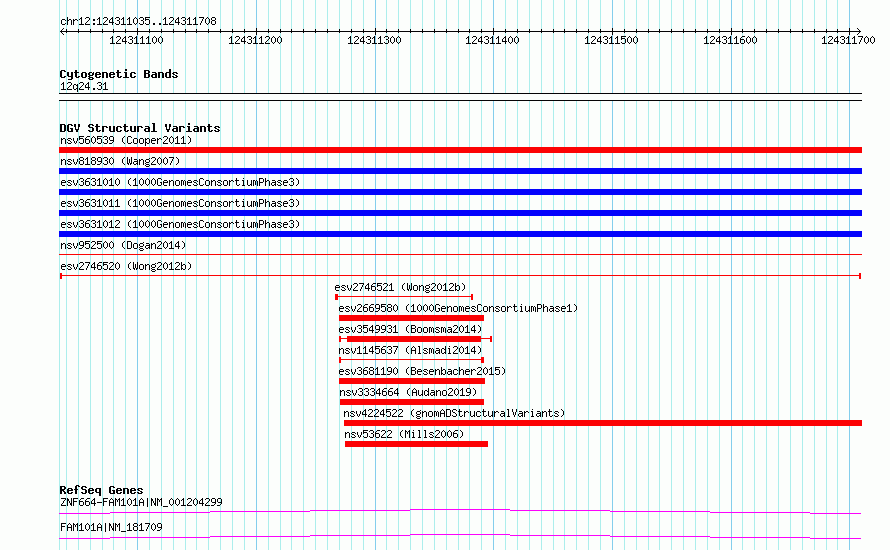Click the blue bar under nsv818930
The width and height of the screenshot is (890, 550).
click(460, 171)
